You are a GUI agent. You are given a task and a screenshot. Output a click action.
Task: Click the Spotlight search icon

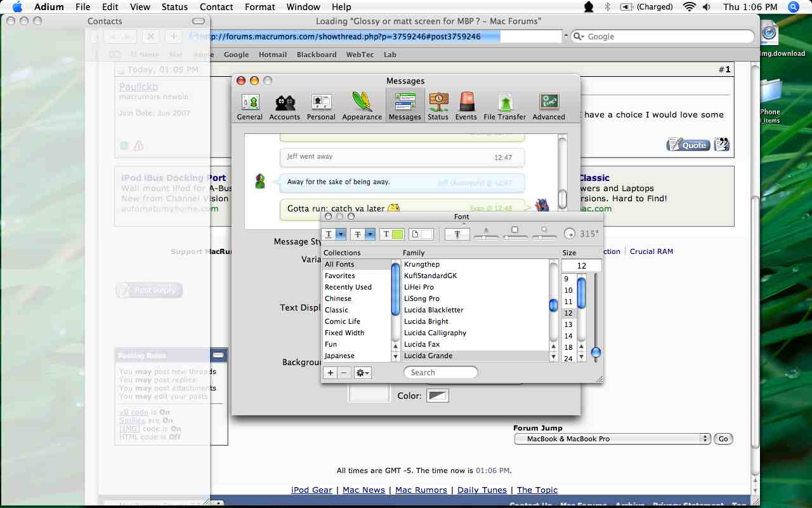coord(793,7)
